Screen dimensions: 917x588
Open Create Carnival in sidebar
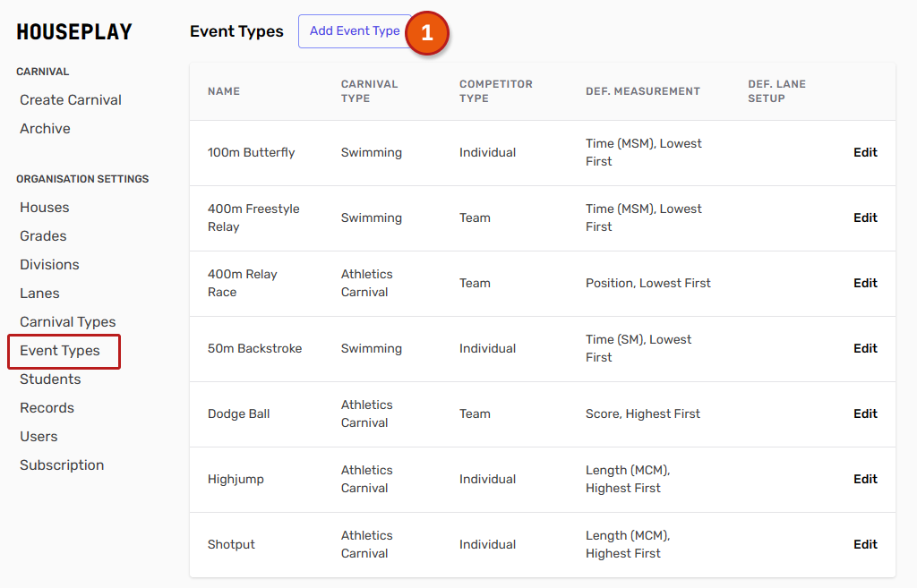pyautogui.click(x=71, y=100)
